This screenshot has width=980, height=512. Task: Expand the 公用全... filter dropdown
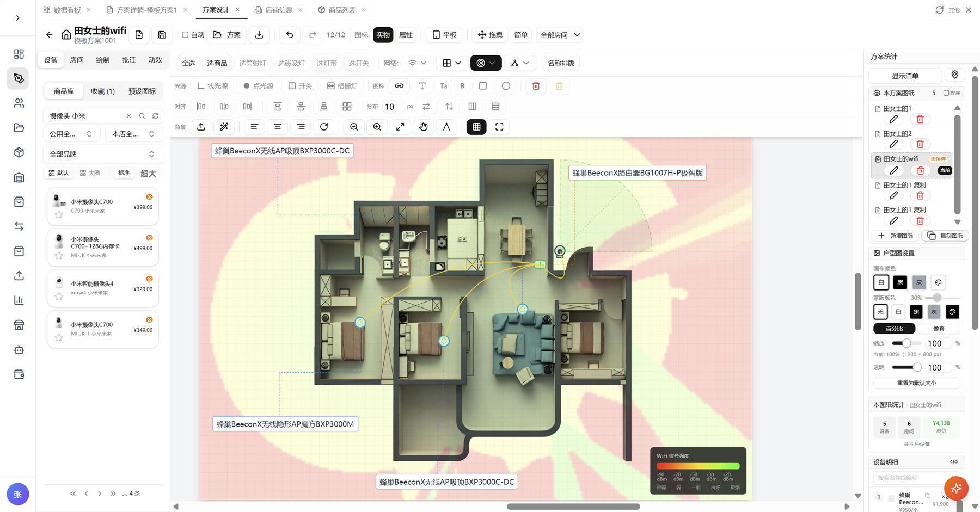(x=71, y=134)
